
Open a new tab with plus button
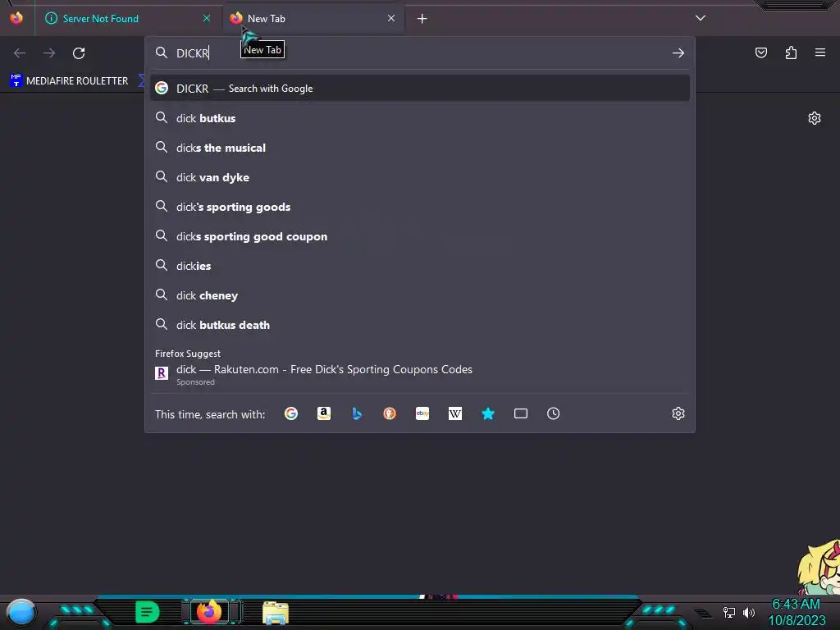[422, 19]
